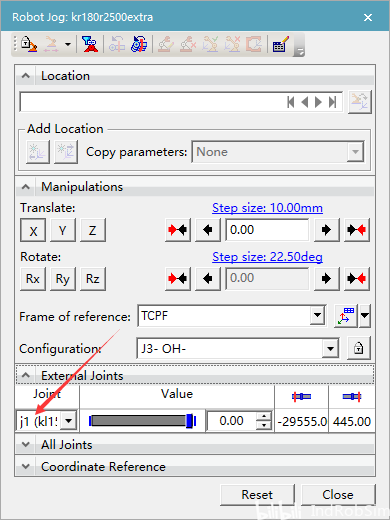This screenshot has height=520, width=390.
Task: Open the Frame of reference dropdown
Action: [x=317, y=315]
